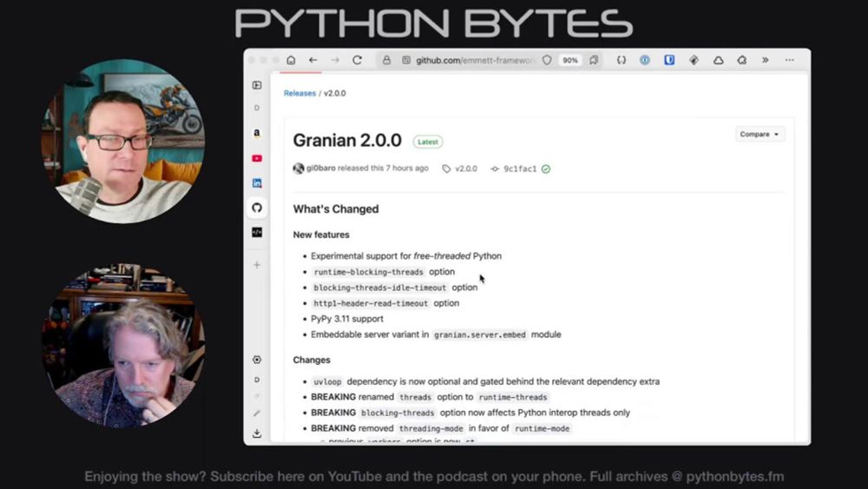Image resolution: width=868 pixels, height=489 pixels.
Task: Go to browser home page
Action: (291, 60)
